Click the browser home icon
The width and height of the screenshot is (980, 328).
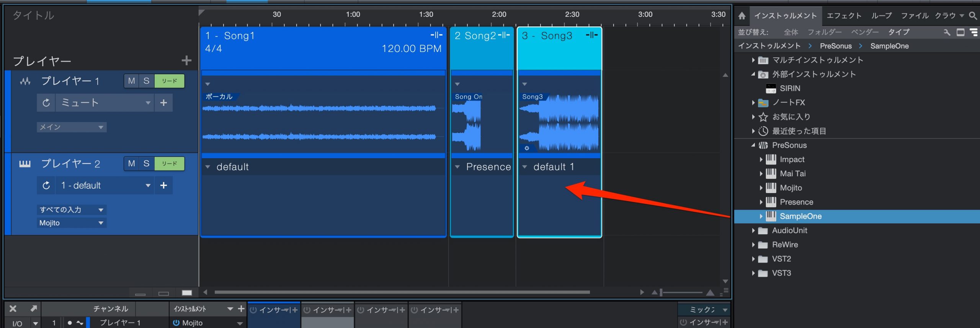[742, 16]
